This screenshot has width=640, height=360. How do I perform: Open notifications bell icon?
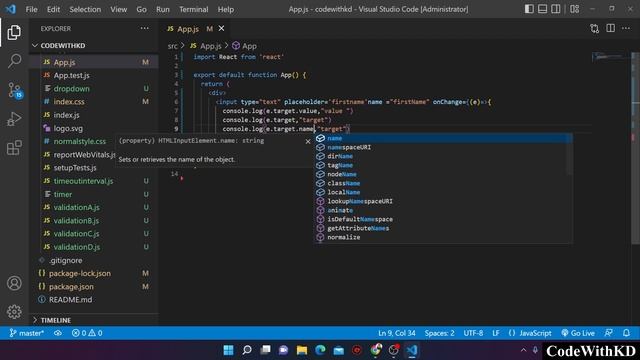(626, 333)
